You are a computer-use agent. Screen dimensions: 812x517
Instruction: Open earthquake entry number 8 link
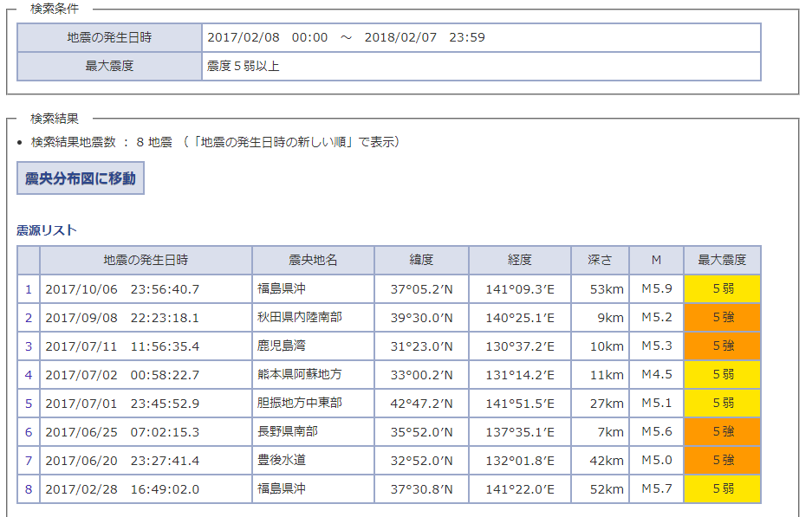coord(29,489)
